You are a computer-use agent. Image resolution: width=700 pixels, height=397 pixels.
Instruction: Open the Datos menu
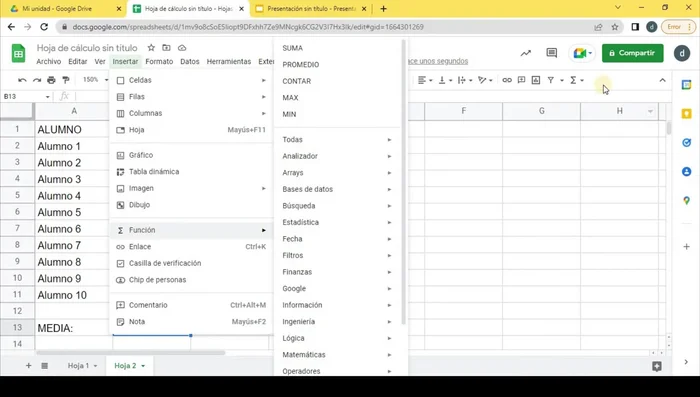tap(190, 61)
